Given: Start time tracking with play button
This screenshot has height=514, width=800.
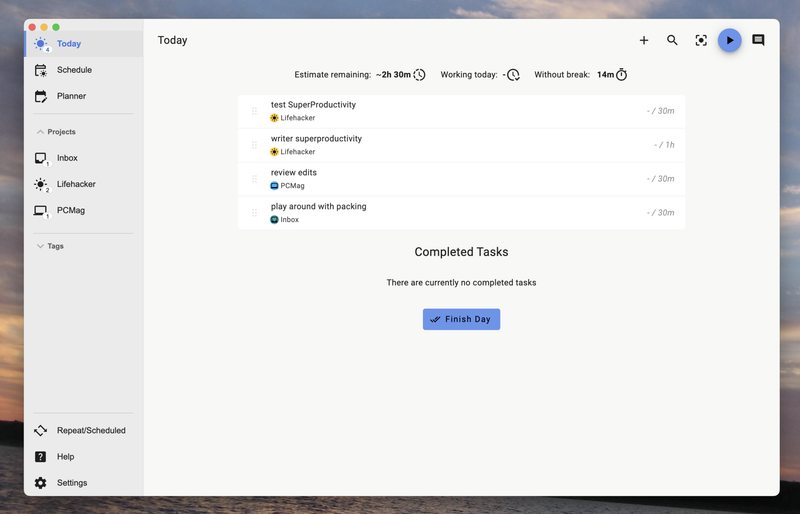Looking at the screenshot, I should point(730,41).
